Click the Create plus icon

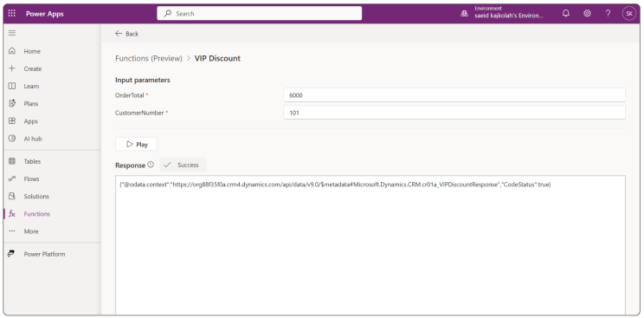pyautogui.click(x=12, y=68)
